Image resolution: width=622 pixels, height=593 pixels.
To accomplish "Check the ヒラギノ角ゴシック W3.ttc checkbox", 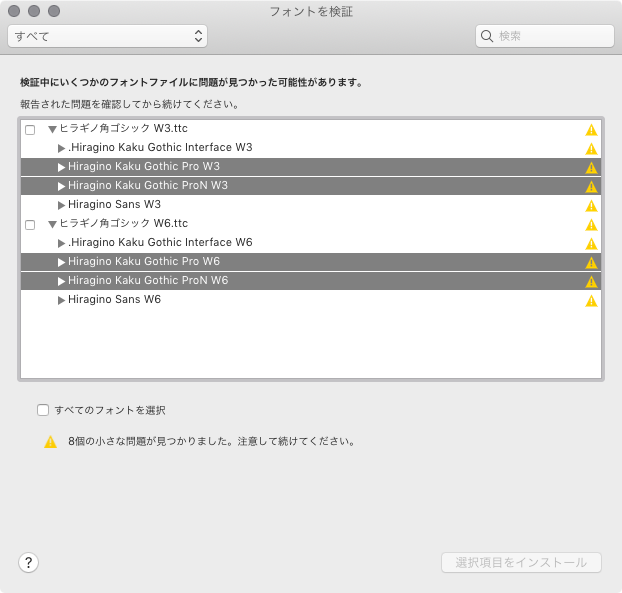I will (x=30, y=130).
